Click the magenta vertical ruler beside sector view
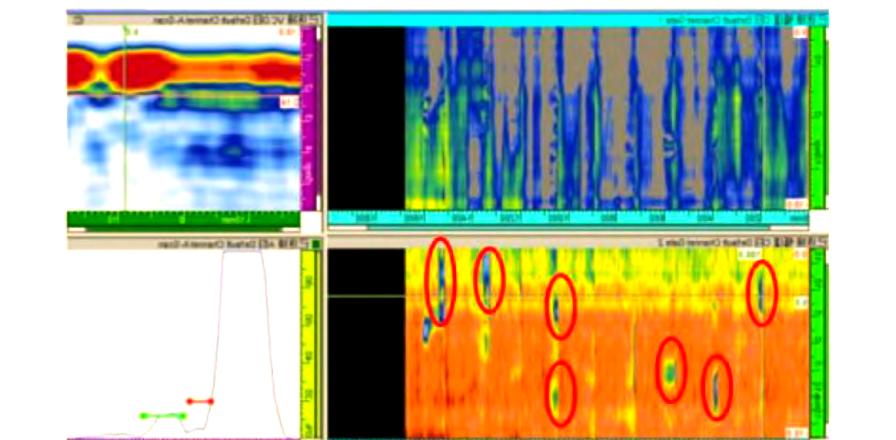The width and height of the screenshot is (896, 440). (x=309, y=118)
